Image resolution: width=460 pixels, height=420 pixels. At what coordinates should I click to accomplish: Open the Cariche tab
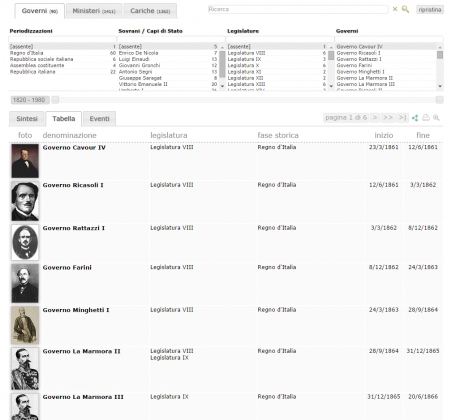(x=150, y=11)
